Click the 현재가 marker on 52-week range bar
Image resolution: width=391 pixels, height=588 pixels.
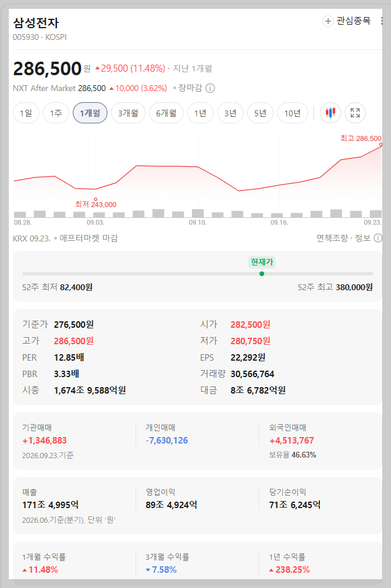262,274
